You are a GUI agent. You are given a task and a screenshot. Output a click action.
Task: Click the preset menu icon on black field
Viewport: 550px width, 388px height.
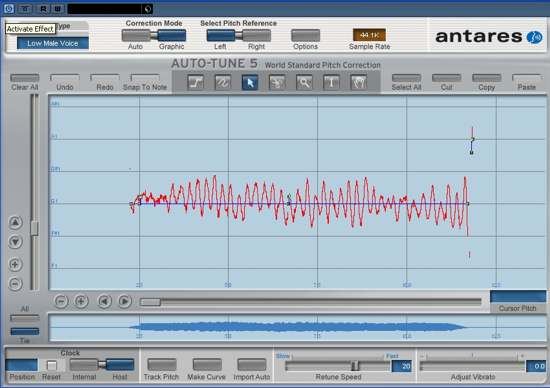tap(148, 9)
